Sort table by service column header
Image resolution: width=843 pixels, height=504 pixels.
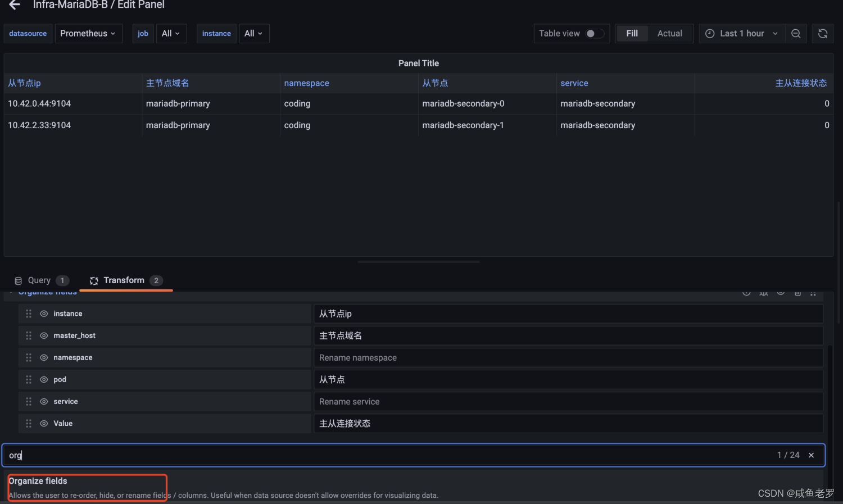[574, 83]
